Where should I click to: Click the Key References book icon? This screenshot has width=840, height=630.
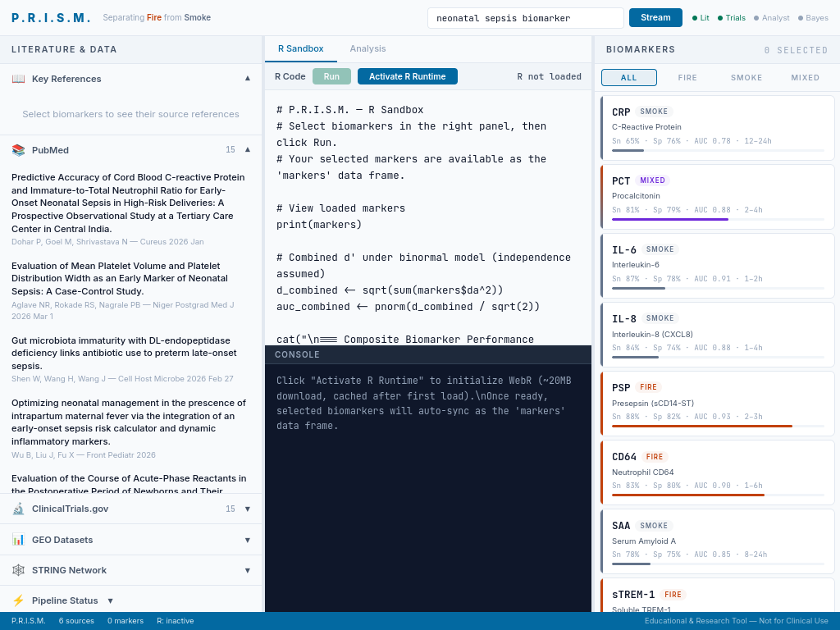coord(18,79)
